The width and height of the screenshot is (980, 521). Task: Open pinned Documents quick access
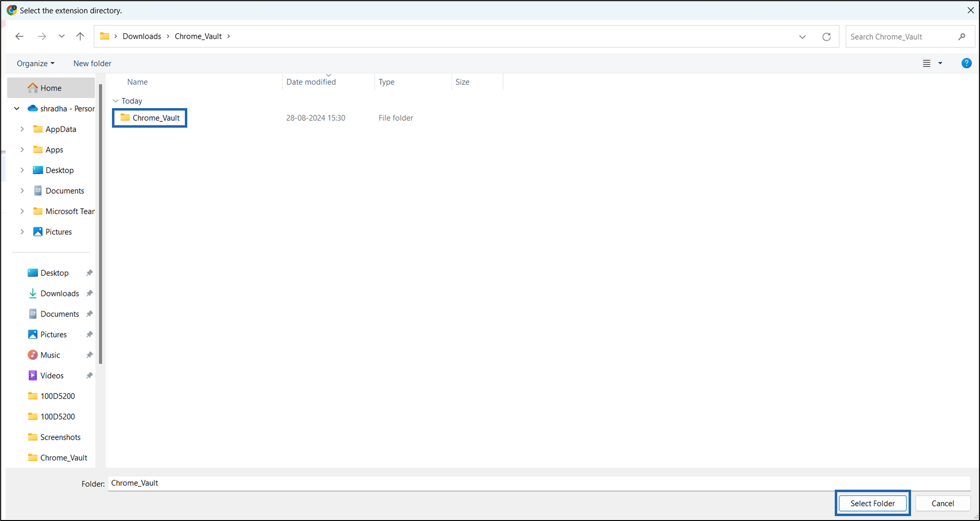[x=53, y=314]
